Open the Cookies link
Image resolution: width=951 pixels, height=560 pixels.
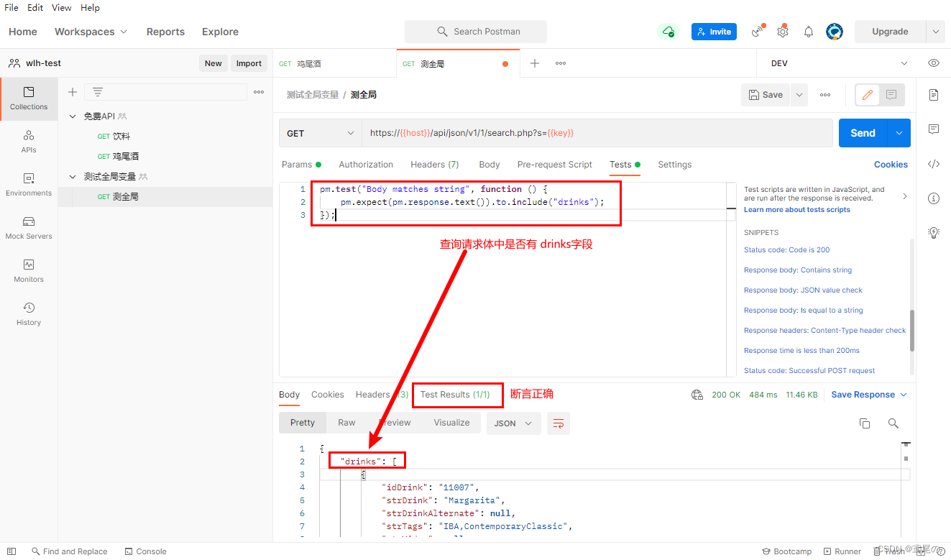891,165
